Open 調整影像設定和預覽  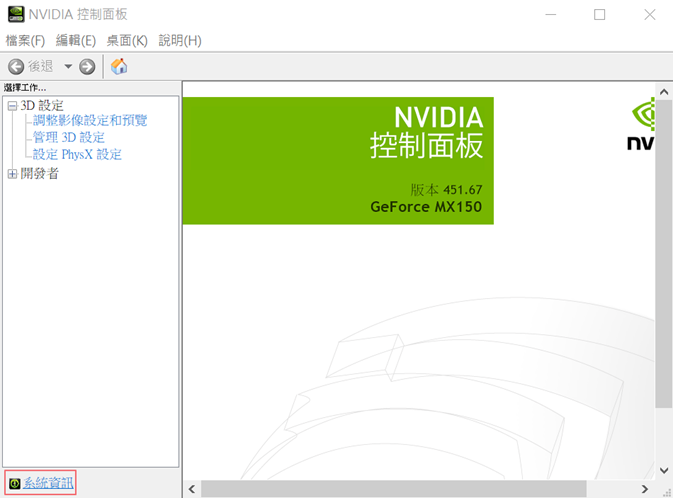[x=90, y=120]
